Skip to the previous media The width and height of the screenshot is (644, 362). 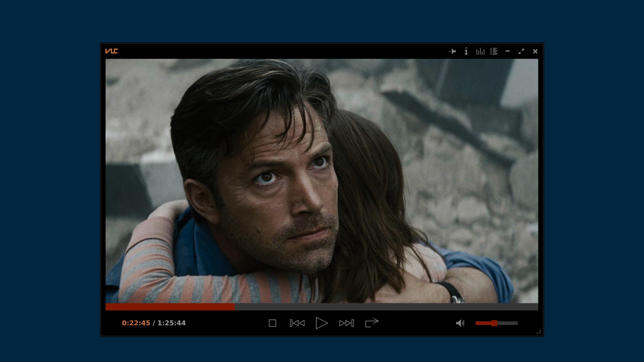(297, 323)
